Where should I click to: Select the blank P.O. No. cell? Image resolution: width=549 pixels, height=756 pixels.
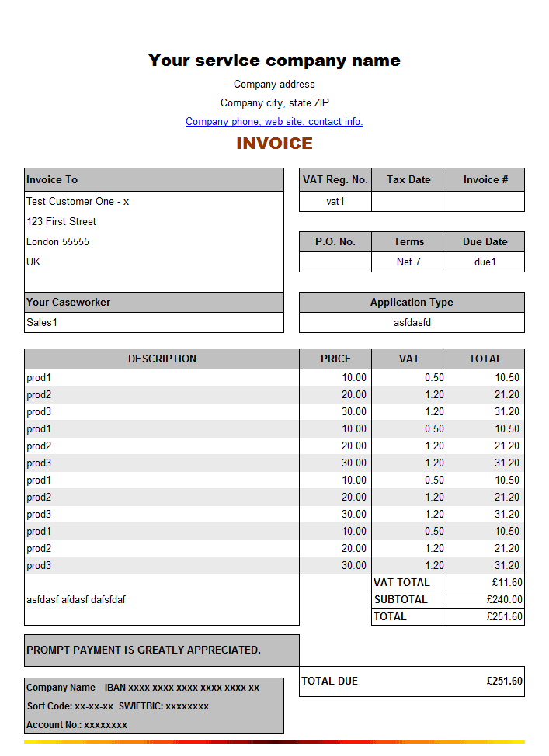pos(335,262)
